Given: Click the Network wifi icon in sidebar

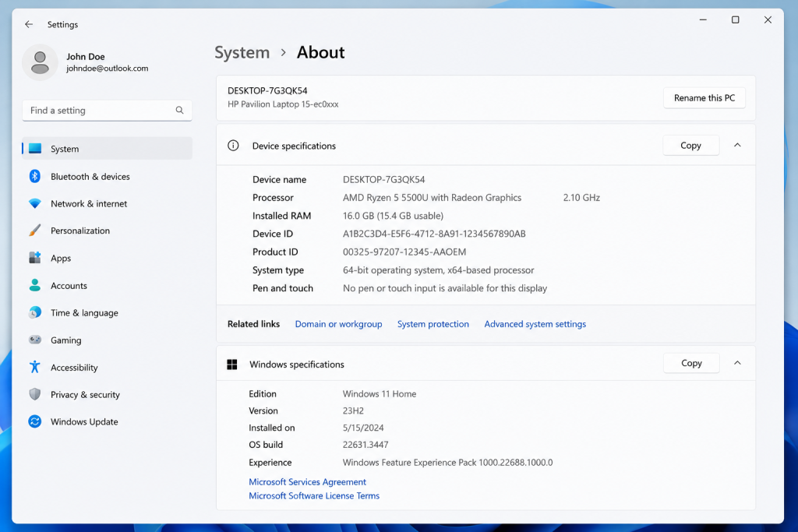Looking at the screenshot, I should click(34, 203).
